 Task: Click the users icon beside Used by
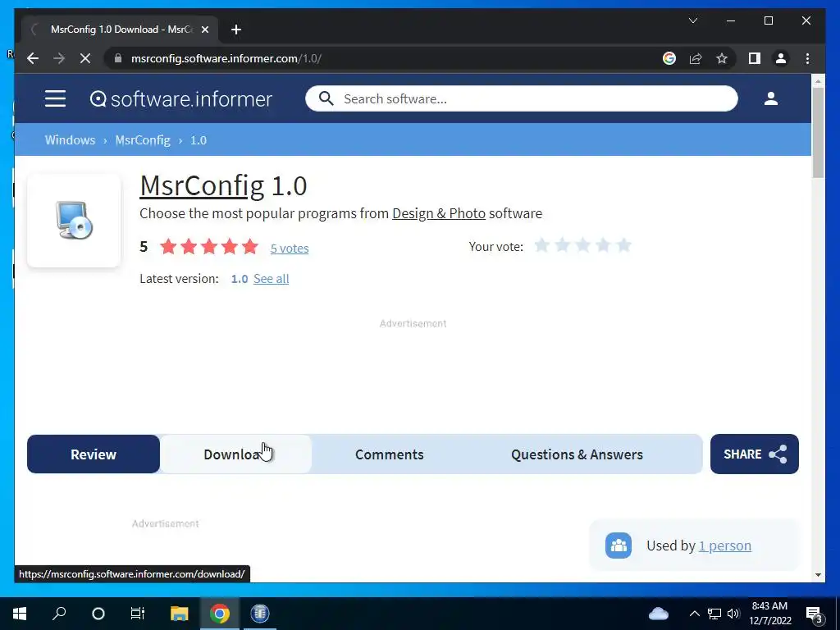(x=619, y=546)
